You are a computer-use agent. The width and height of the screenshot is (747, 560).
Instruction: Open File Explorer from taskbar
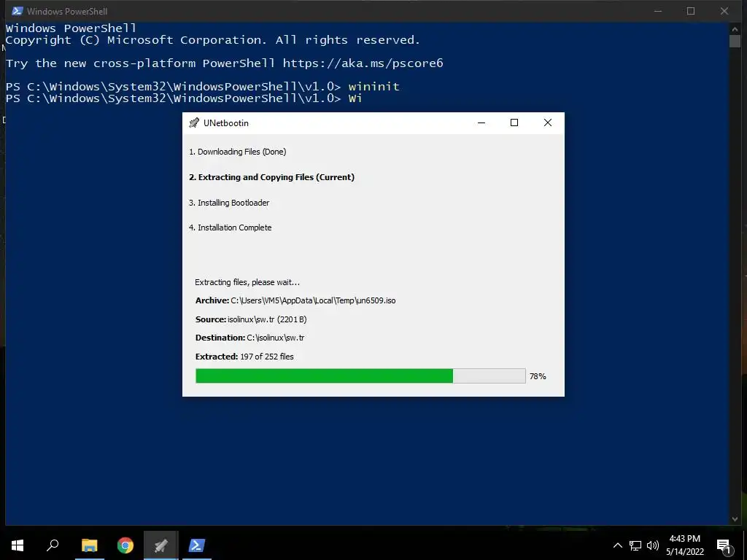[89, 545]
